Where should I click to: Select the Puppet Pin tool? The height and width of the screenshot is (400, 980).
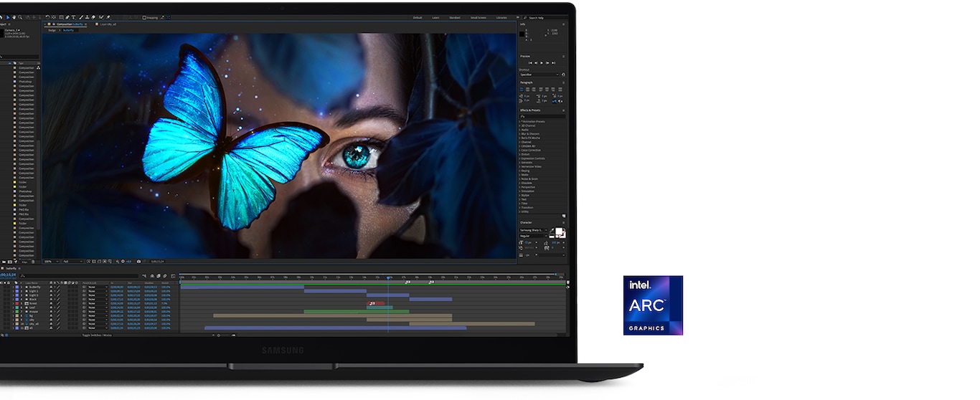(x=108, y=17)
